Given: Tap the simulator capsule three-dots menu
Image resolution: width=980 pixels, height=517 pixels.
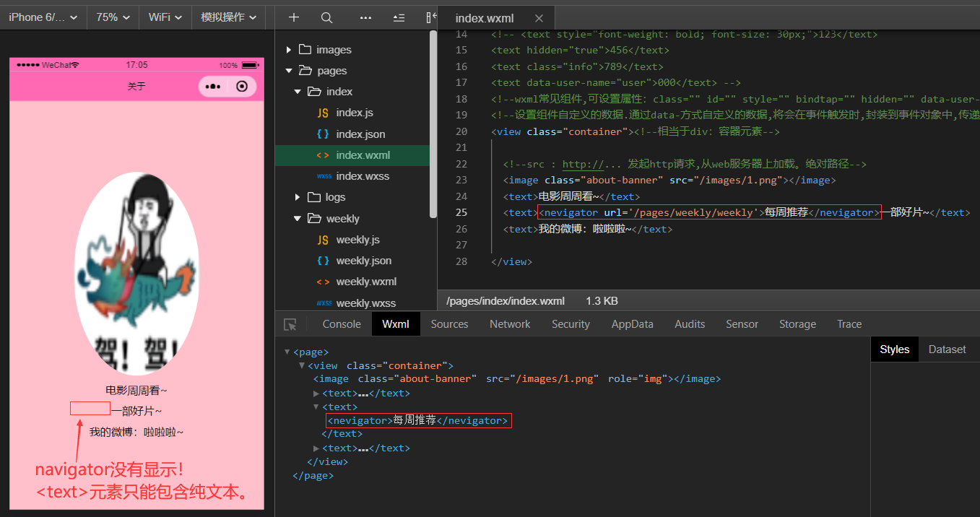Looking at the screenshot, I should pyautogui.click(x=213, y=87).
